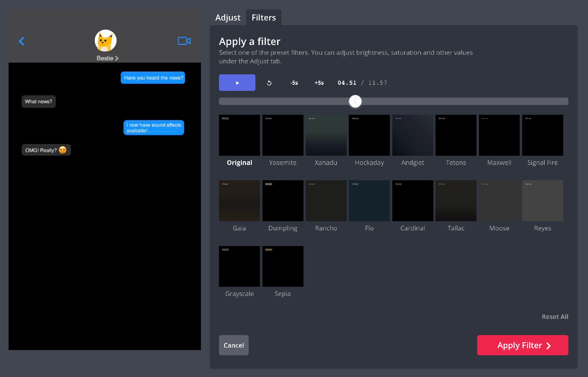The width and height of the screenshot is (588, 377).
Task: Select the Grayscale filter thumbnail
Action: [239, 266]
